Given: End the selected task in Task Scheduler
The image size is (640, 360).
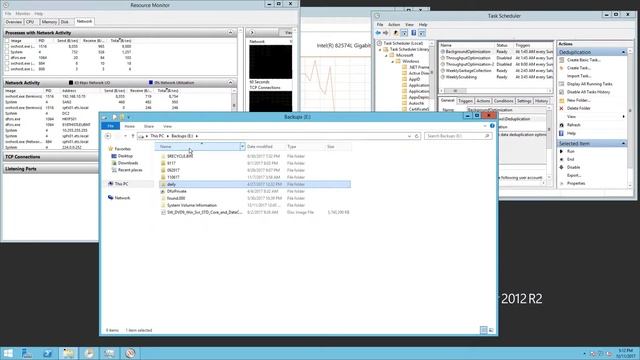Looking at the screenshot, I should (x=571, y=159).
